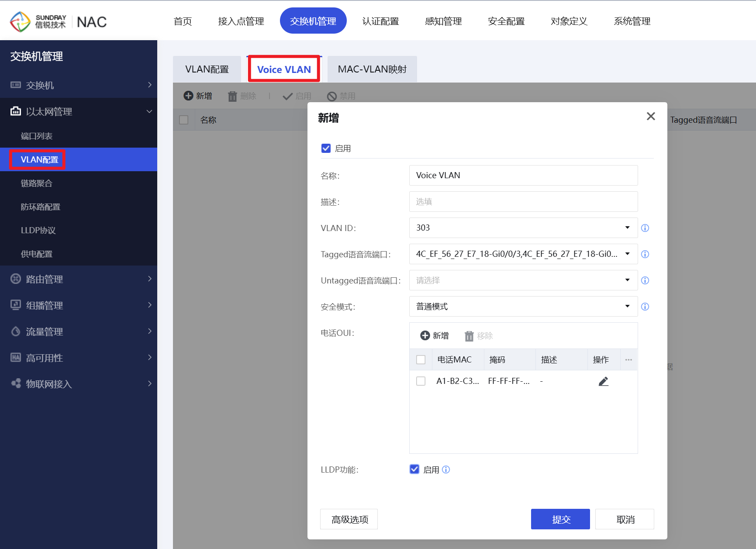Click the 名称 input with Voice VLAN

(x=523, y=175)
